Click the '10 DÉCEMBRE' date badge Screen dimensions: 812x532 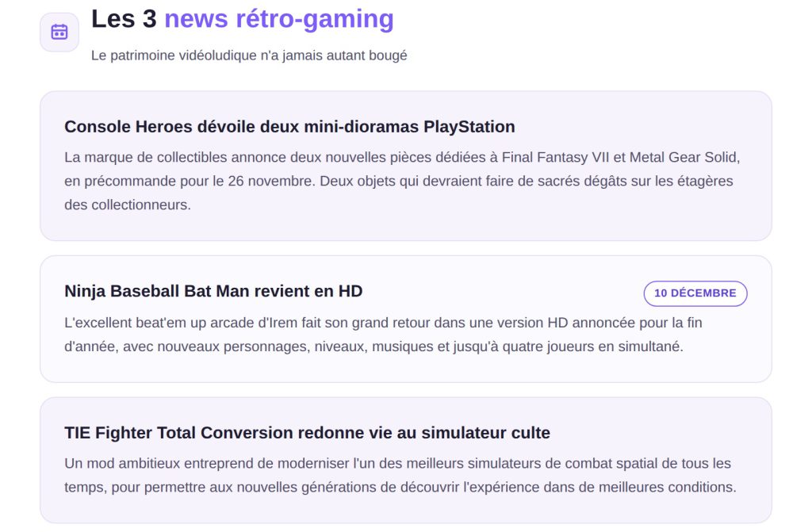[x=695, y=293]
